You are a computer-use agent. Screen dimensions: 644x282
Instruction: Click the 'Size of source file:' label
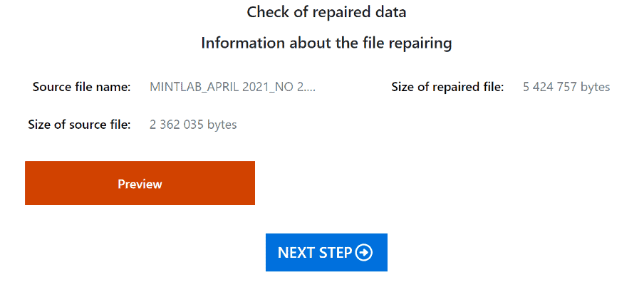(79, 125)
